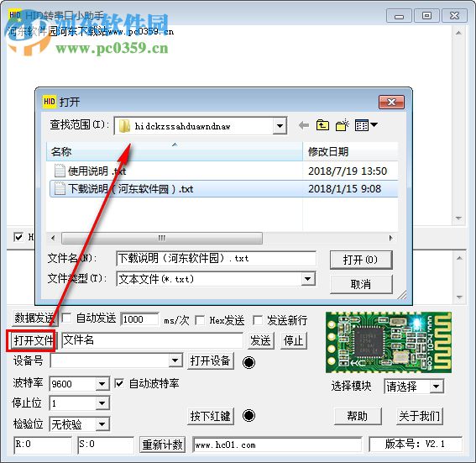Click the www.hc01.com field
Image resolution: width=476 pixels, height=463 pixels.
click(277, 445)
